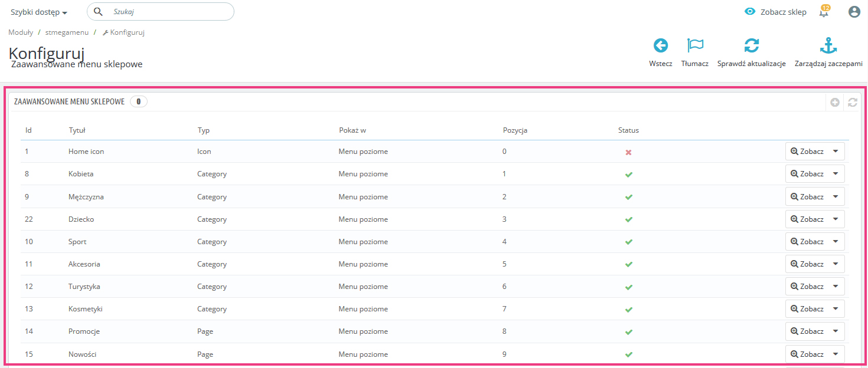Disable the Kobieta menu status

point(628,175)
